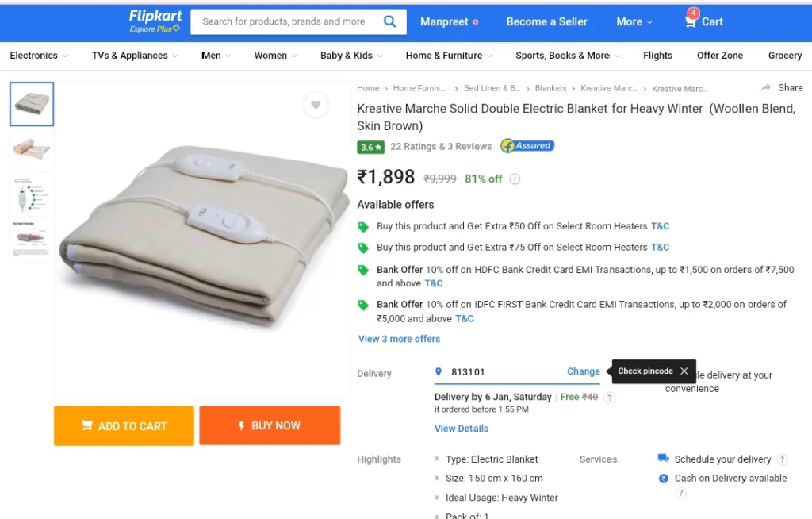The height and width of the screenshot is (519, 812).
Task: Select the rolled blanket second thumbnail
Action: click(x=32, y=149)
